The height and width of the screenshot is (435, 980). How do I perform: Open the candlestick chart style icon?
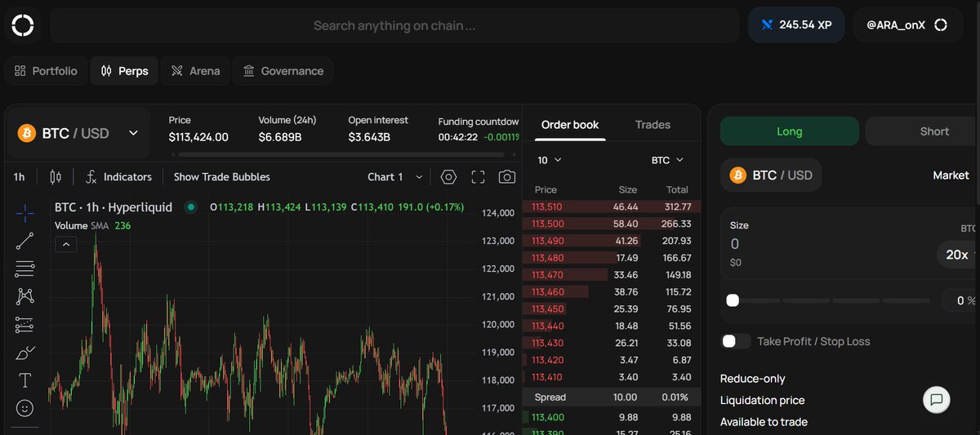pos(56,176)
